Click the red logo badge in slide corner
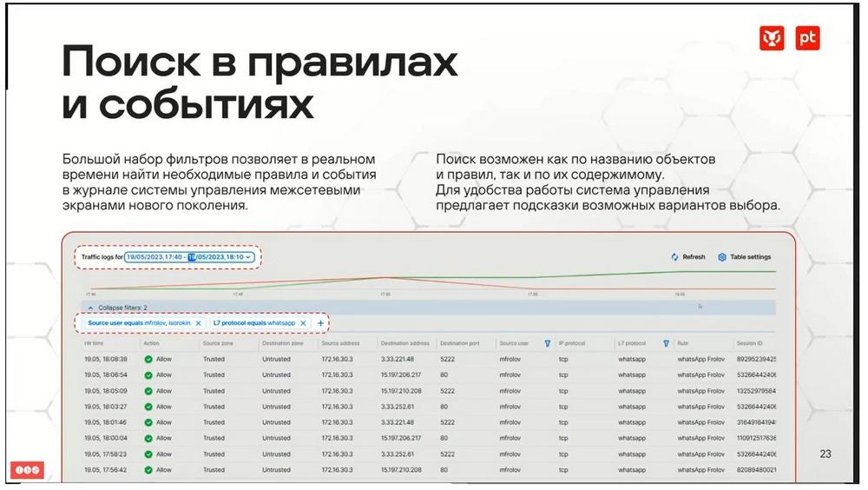 [27, 470]
